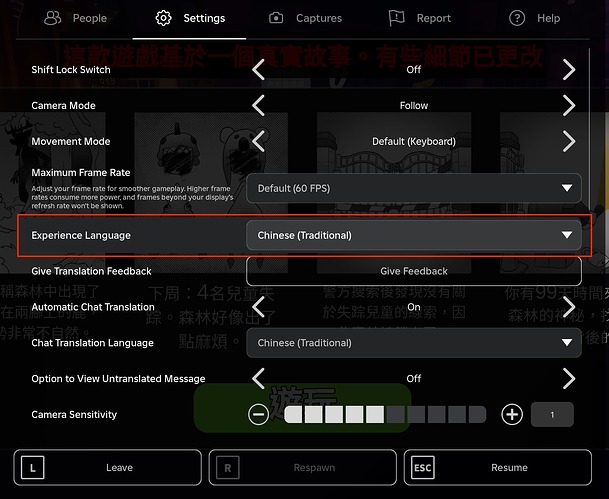Click left arrow for Shift Lock Switch
609x499 pixels.
259,70
